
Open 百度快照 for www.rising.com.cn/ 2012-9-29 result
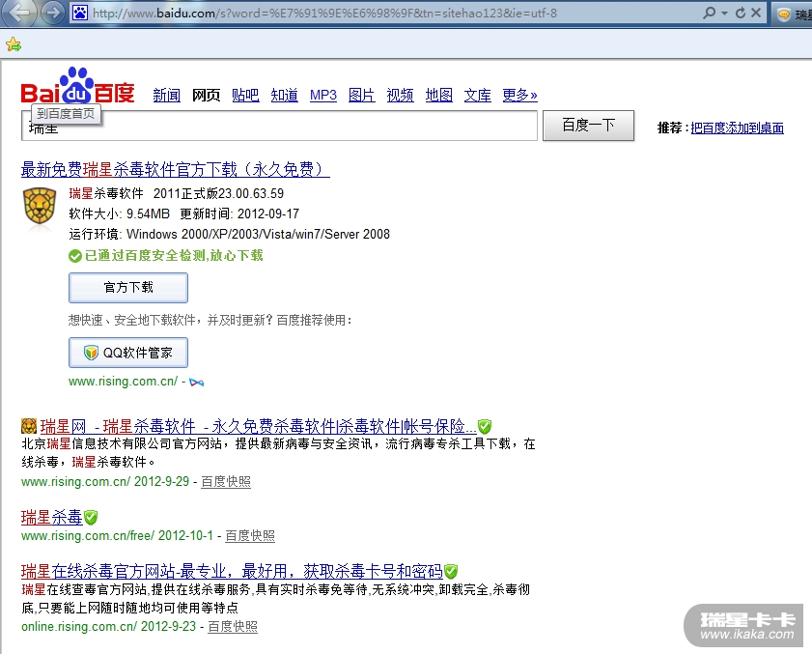pyautogui.click(x=226, y=482)
